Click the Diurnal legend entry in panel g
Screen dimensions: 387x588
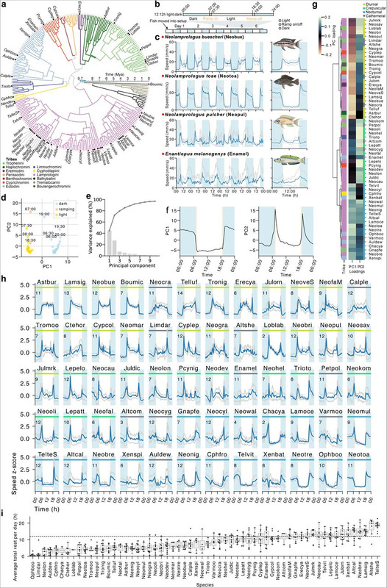pos(370,5)
